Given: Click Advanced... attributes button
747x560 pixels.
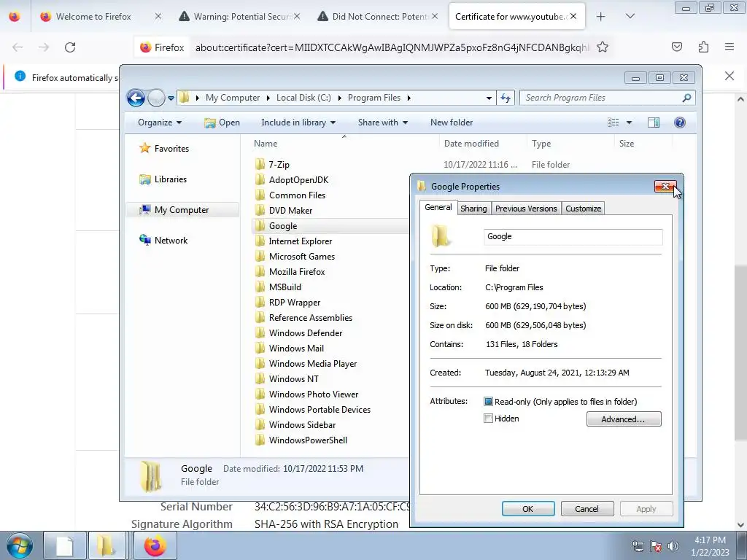Looking at the screenshot, I should pyautogui.click(x=624, y=419).
